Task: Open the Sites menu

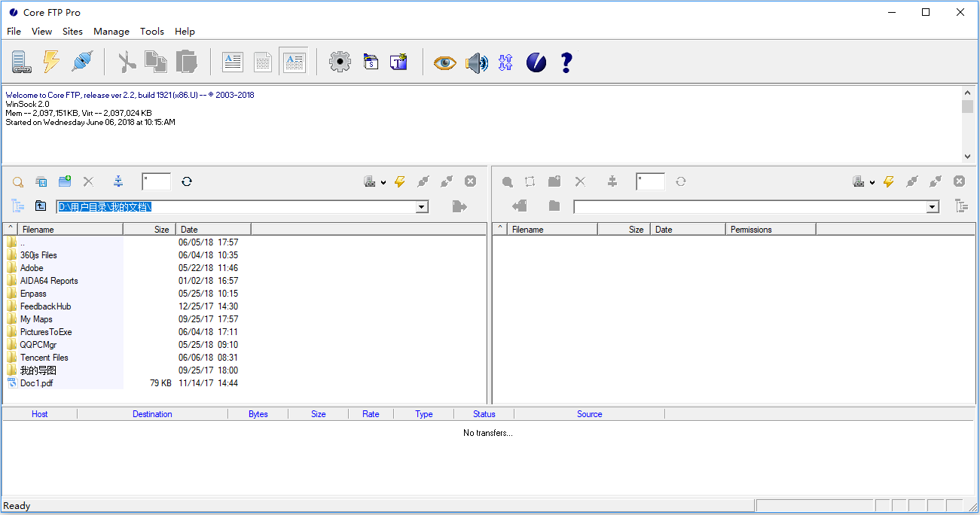Action: point(72,32)
